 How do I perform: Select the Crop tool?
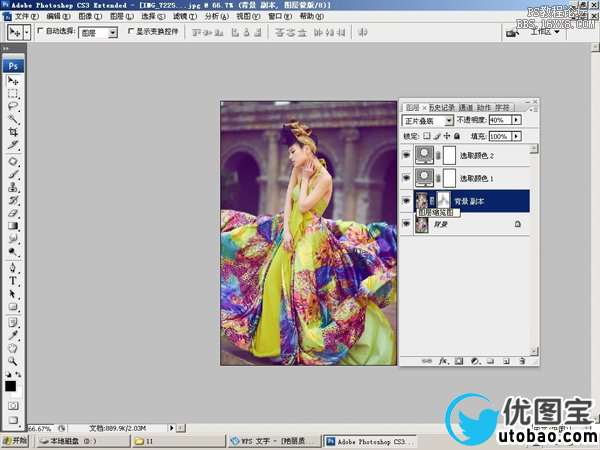click(x=13, y=132)
